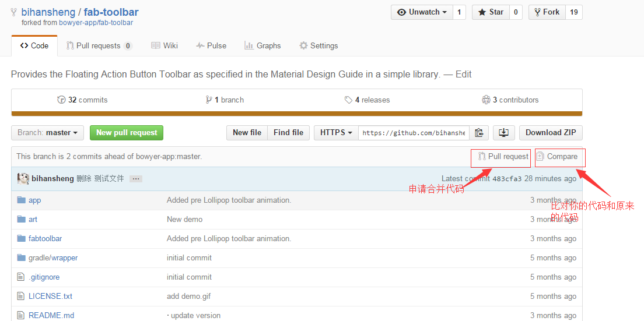Open the gradle/wrapper folder link
Image resolution: width=644 pixels, height=321 pixels.
tap(53, 258)
